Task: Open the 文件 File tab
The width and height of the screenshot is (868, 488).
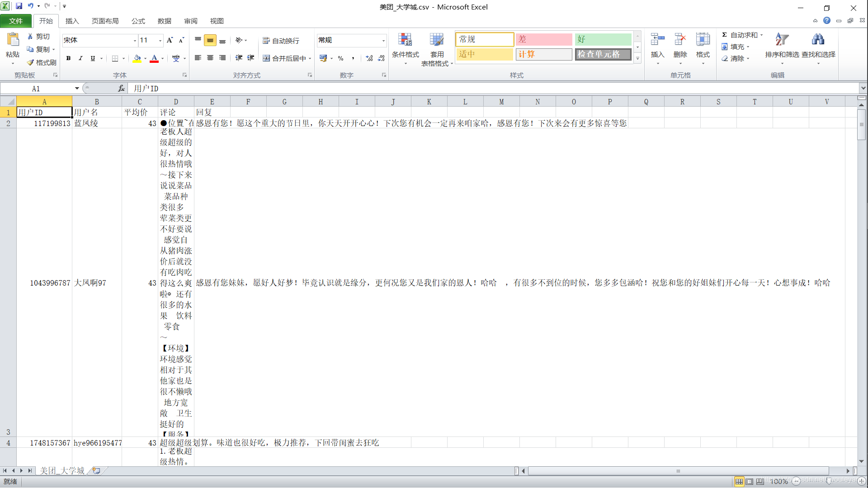Action: 16,21
